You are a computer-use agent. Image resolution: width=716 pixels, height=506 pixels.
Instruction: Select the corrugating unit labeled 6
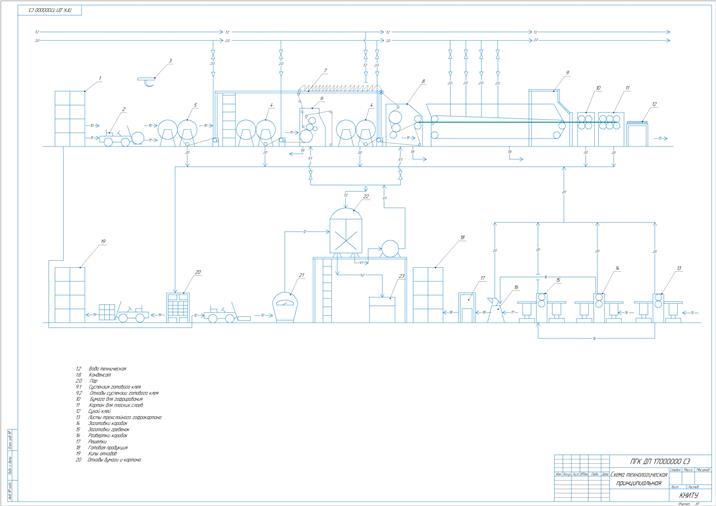[x=314, y=127]
